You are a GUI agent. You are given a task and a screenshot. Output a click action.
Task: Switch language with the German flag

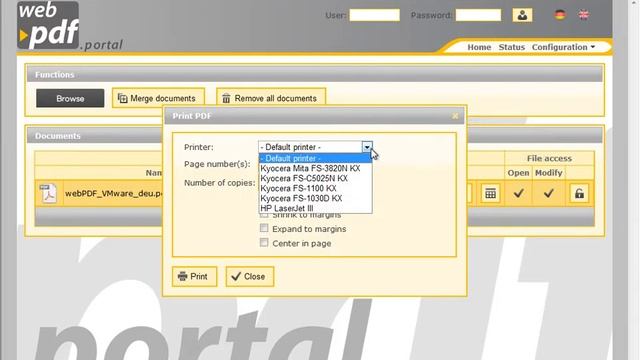[560, 15]
